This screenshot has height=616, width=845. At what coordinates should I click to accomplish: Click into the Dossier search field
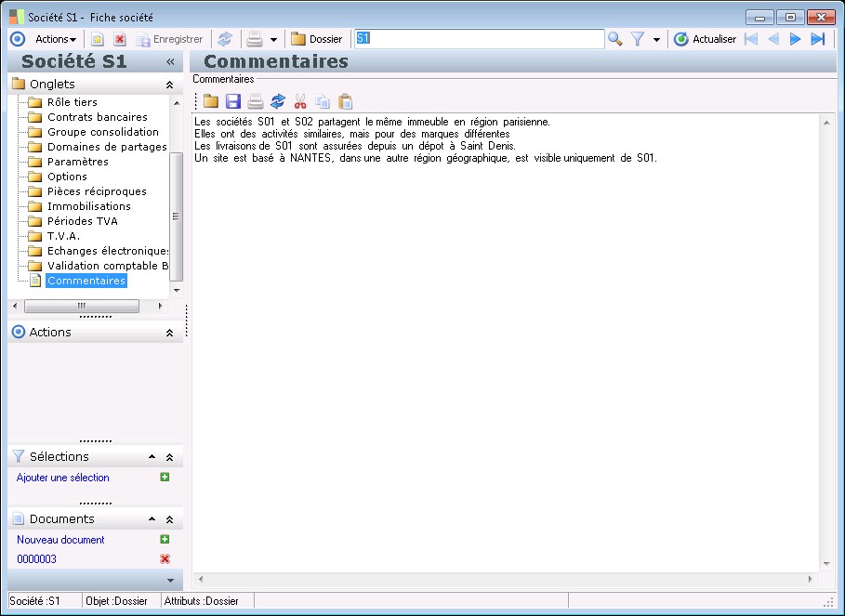[479, 39]
